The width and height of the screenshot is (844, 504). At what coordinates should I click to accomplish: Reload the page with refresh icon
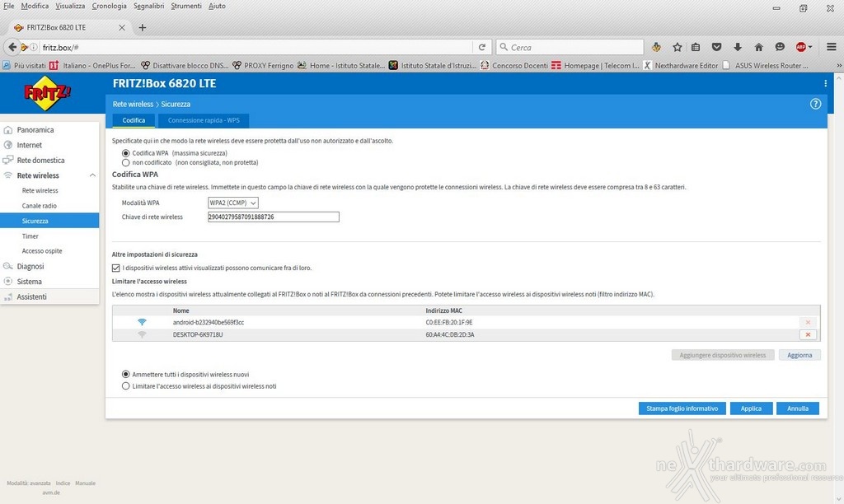[482, 47]
